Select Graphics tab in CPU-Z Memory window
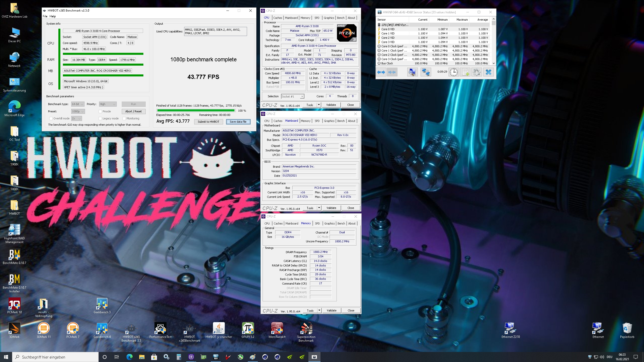Screen dimensions: 644x362 click(x=329, y=223)
